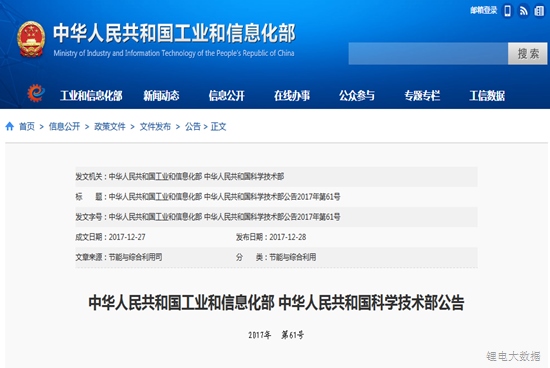Go to 首页 in breadcrumb
Image resolution: width=550 pixels, height=368 pixels.
[27, 126]
